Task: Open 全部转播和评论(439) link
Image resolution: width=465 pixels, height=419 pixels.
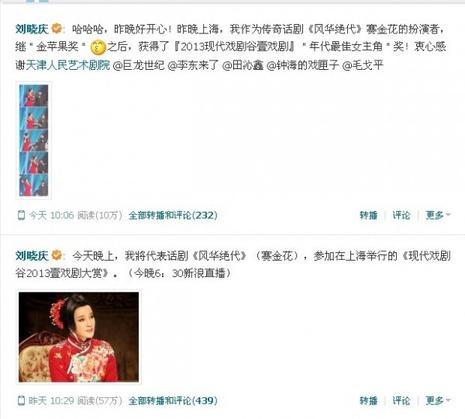Action: point(173,400)
